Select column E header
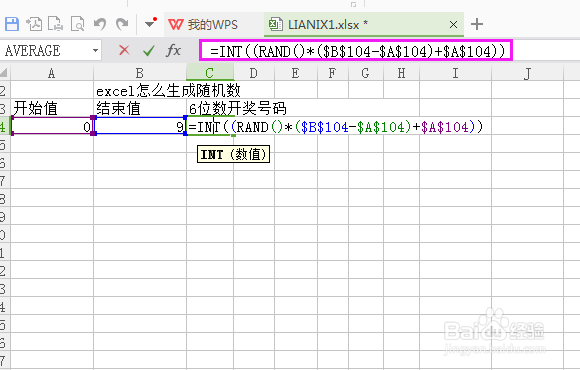Image resolution: width=580 pixels, height=370 pixels. tap(296, 73)
